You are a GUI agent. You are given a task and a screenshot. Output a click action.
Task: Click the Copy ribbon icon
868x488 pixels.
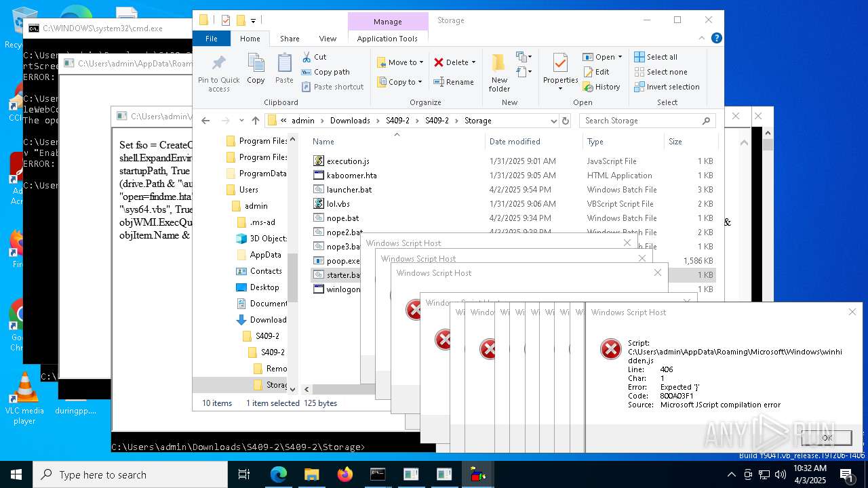pos(256,64)
